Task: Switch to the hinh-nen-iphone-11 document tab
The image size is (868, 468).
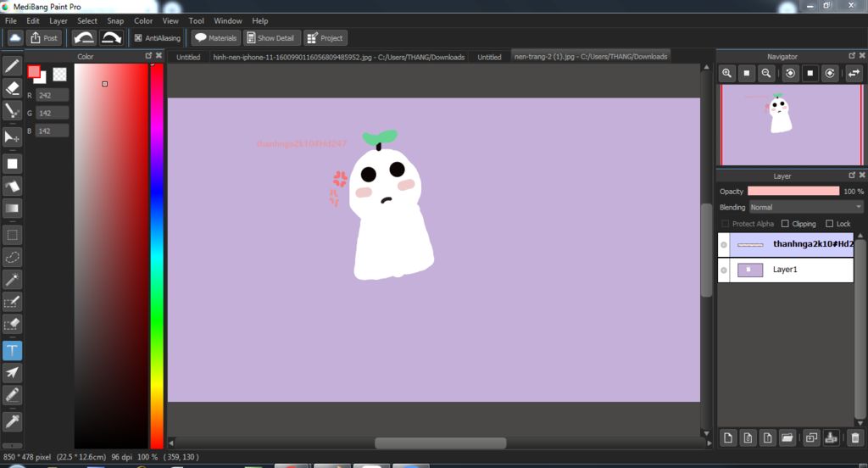Action: pos(338,57)
